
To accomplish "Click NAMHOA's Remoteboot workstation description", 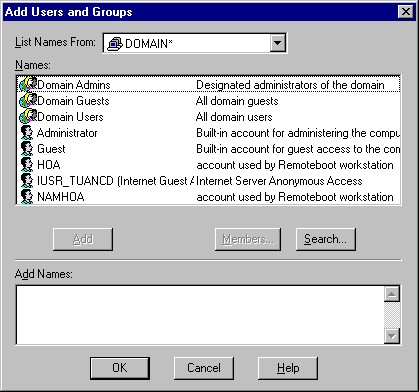I will coord(295,197).
